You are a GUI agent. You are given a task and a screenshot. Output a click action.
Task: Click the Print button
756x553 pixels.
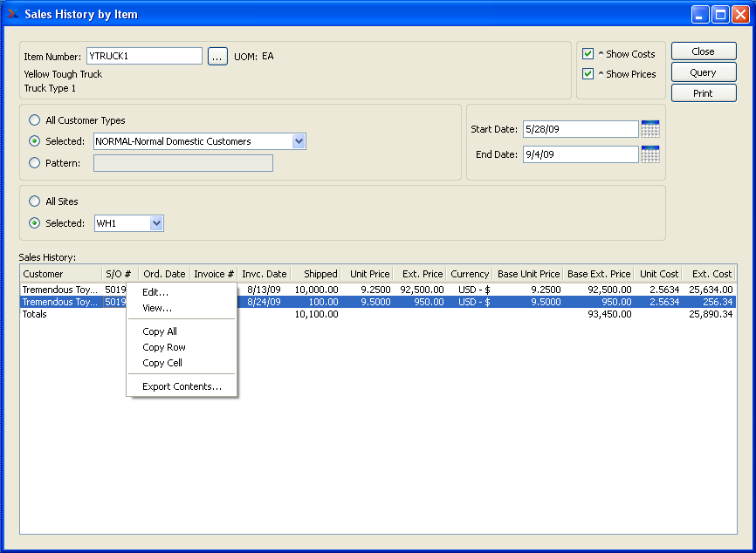[x=703, y=93]
